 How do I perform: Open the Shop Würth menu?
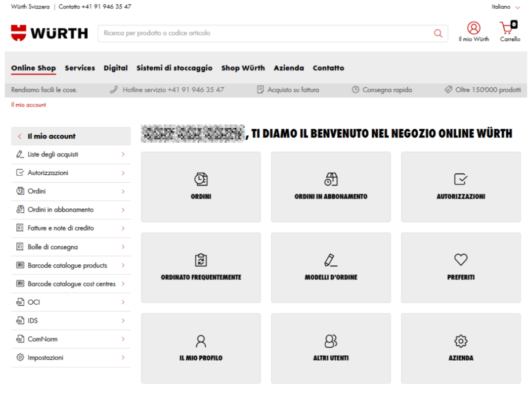[x=243, y=68]
